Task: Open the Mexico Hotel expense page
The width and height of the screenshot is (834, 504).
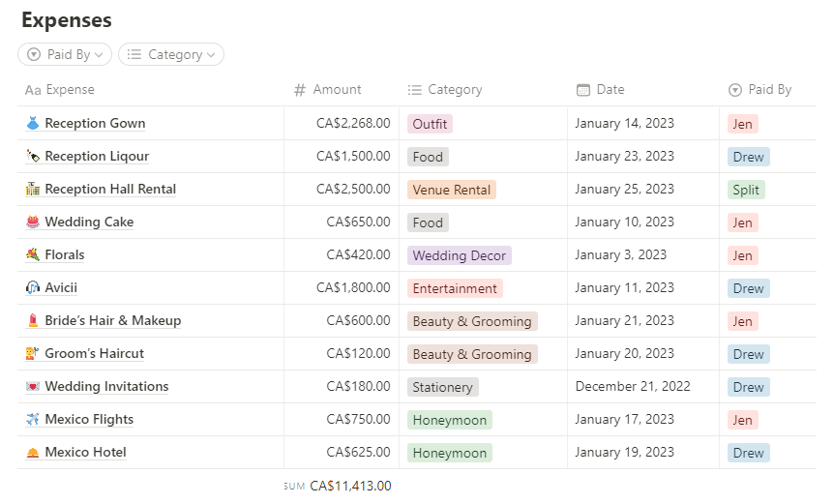Action: point(85,453)
